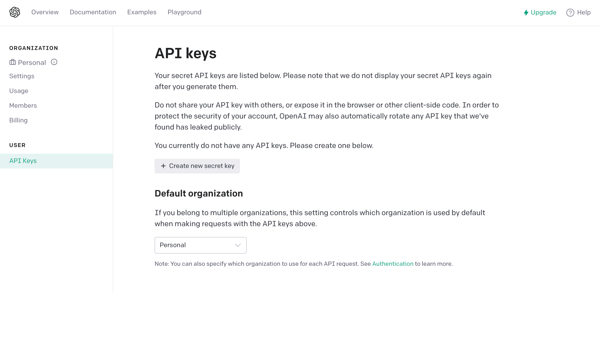600x364 pixels.
Task: Click the info icon beside Personal
Action: click(x=54, y=62)
